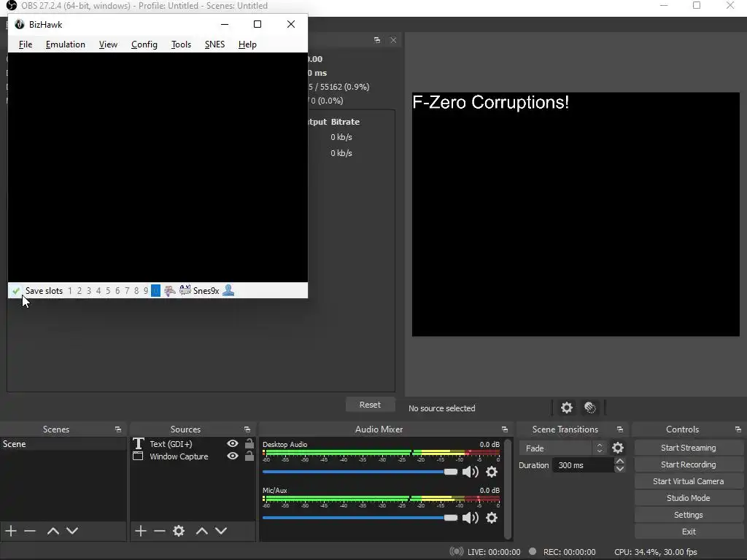The height and width of the screenshot is (560, 747).
Task: Select save slot 7 in BizHawk
Action: coord(127,291)
